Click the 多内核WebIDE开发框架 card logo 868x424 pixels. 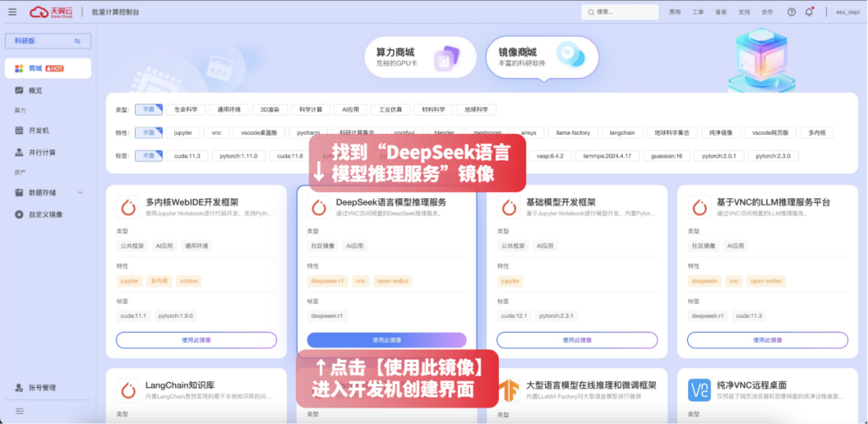pos(128,206)
